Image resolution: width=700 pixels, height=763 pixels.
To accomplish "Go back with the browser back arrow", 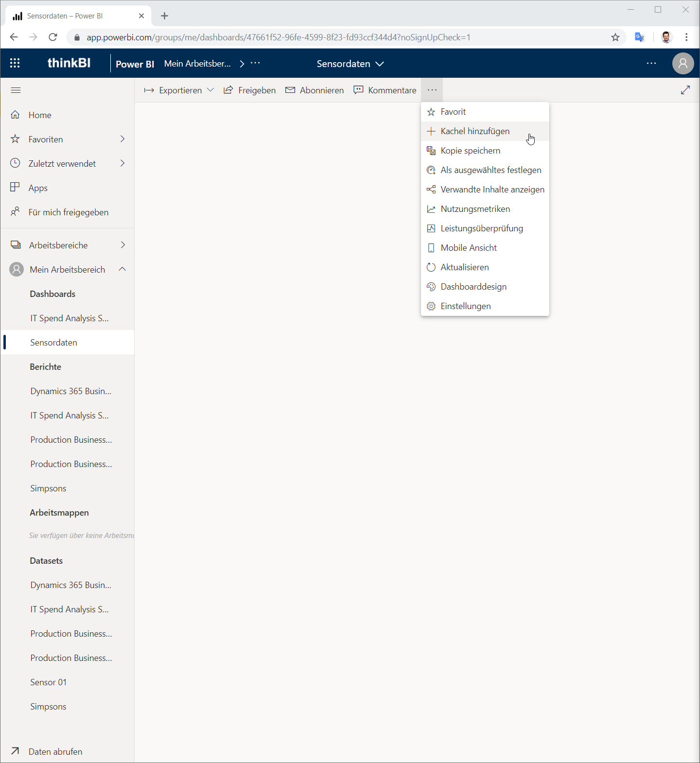I will click(14, 37).
